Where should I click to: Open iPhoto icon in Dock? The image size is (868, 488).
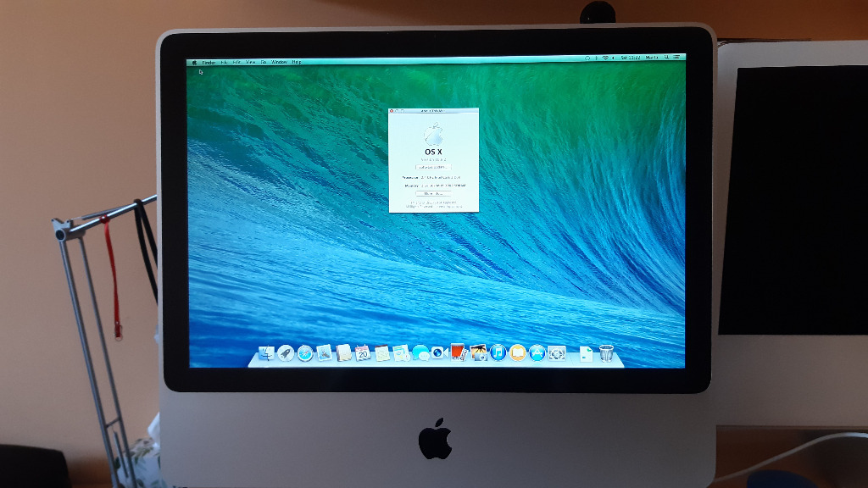click(x=478, y=352)
